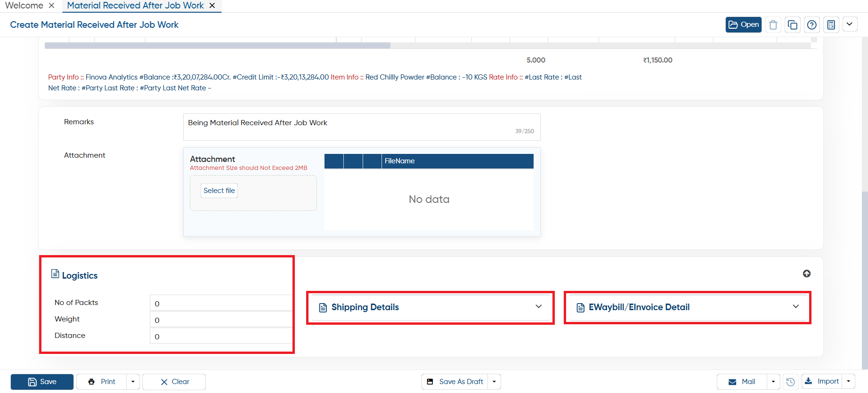Expand the Shipping Details section
The width and height of the screenshot is (868, 393).
430,307
